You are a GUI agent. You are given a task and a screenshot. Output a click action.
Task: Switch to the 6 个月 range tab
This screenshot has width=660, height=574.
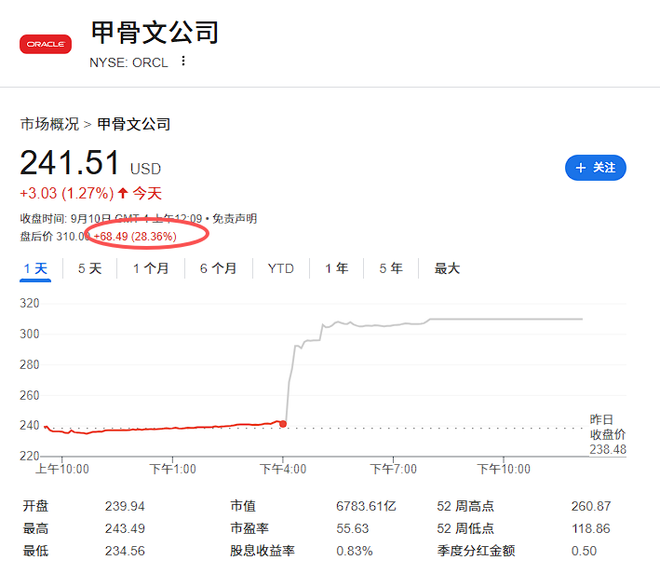[x=218, y=268]
